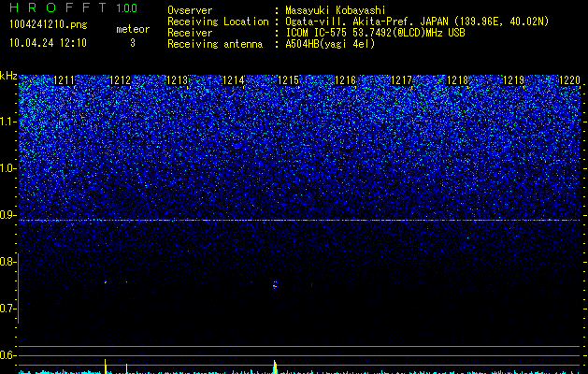Click the 'Receiving antenna' label

click(x=215, y=44)
